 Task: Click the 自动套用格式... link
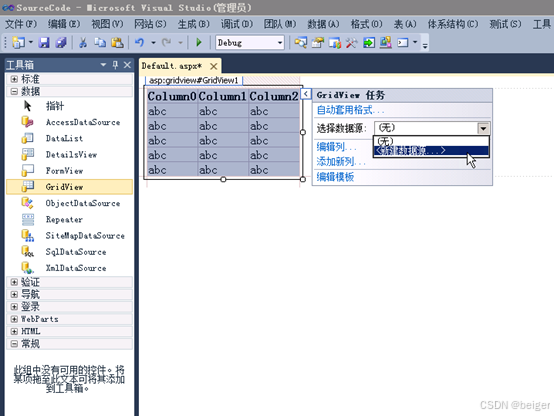tap(350, 110)
